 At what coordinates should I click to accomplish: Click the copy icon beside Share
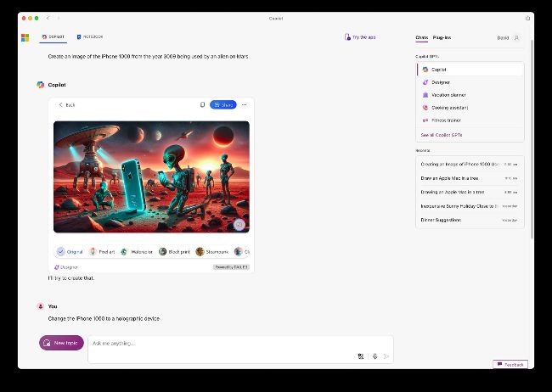coord(202,105)
